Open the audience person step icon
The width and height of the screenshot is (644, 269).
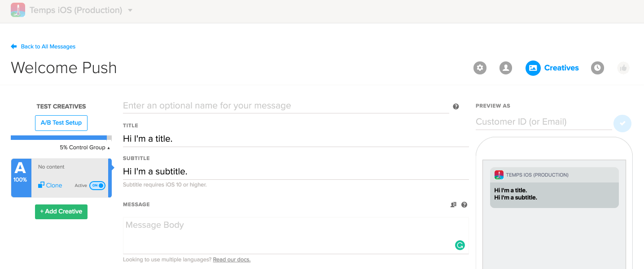[506, 68]
